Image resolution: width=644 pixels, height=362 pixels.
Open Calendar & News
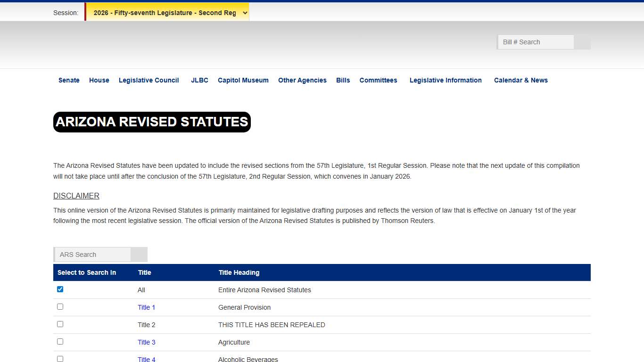point(520,80)
